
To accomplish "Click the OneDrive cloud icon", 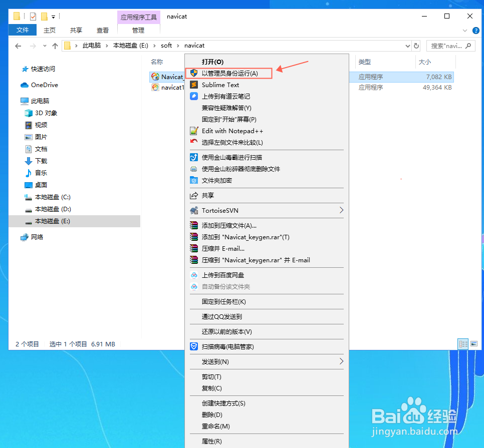I will click(25, 85).
